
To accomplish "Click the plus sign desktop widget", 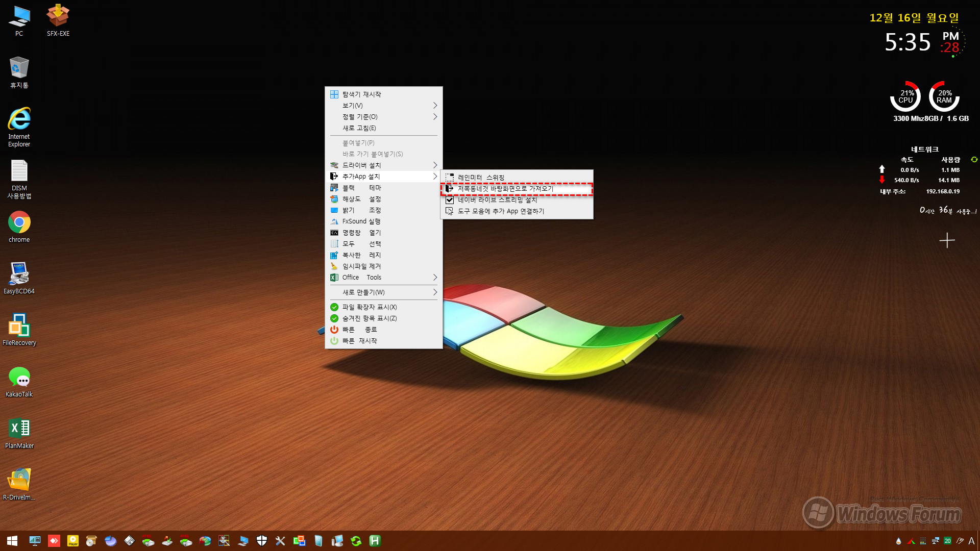I will (947, 240).
